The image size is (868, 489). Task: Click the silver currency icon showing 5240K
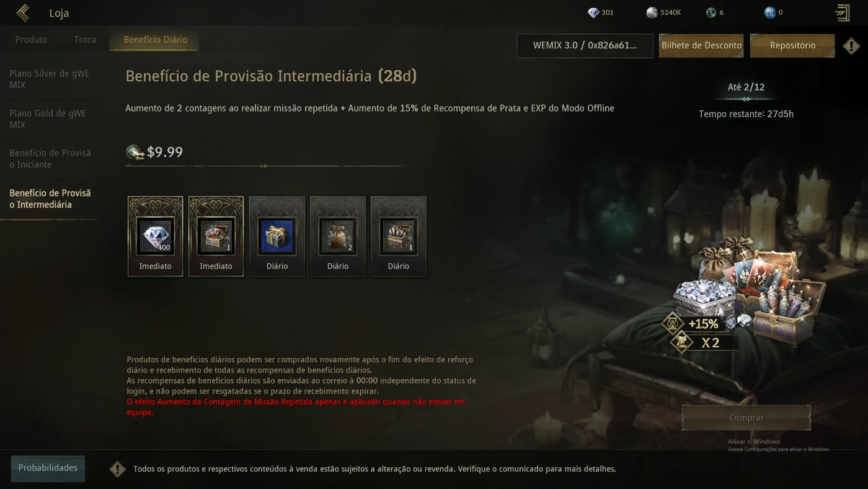point(652,12)
